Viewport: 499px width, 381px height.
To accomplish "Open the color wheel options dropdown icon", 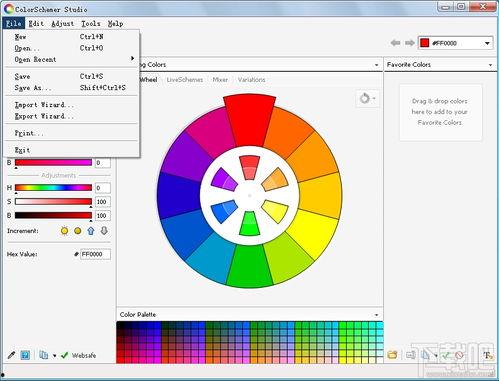I will pyautogui.click(x=367, y=98).
